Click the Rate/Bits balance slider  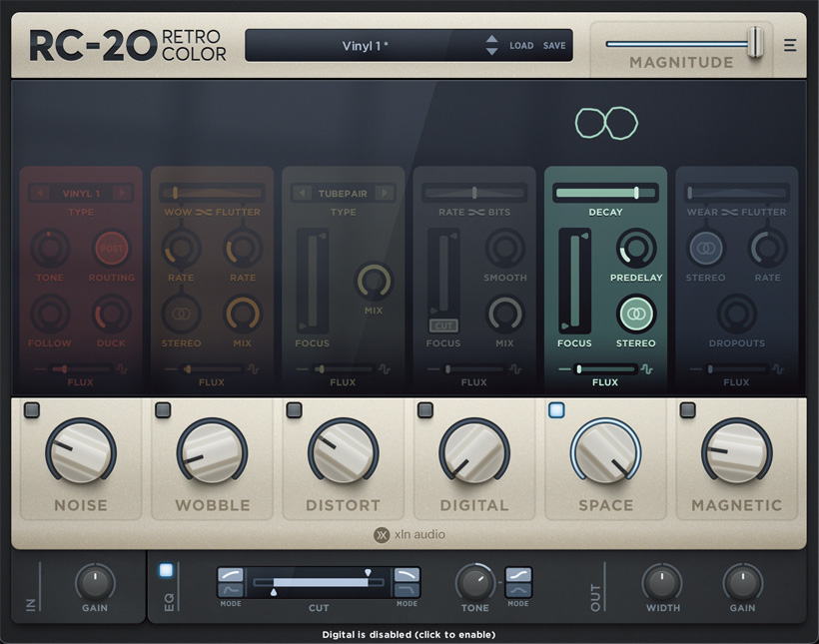(474, 193)
